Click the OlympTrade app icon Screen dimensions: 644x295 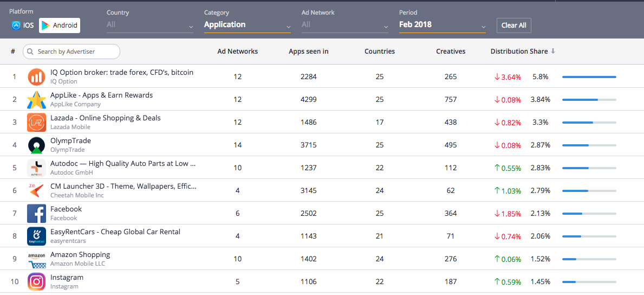(36, 146)
